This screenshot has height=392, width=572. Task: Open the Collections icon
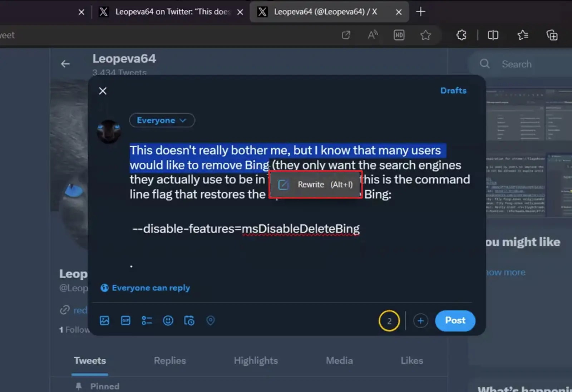point(552,35)
